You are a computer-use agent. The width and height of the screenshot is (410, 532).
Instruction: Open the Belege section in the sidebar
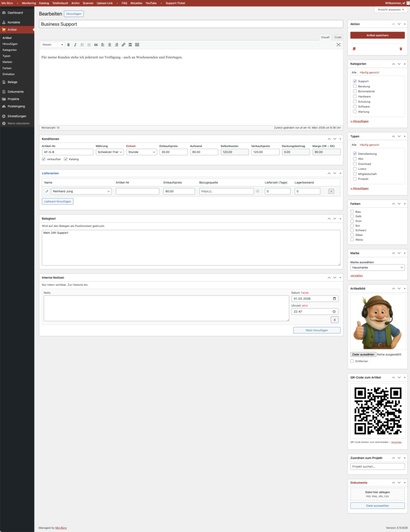coord(12,82)
